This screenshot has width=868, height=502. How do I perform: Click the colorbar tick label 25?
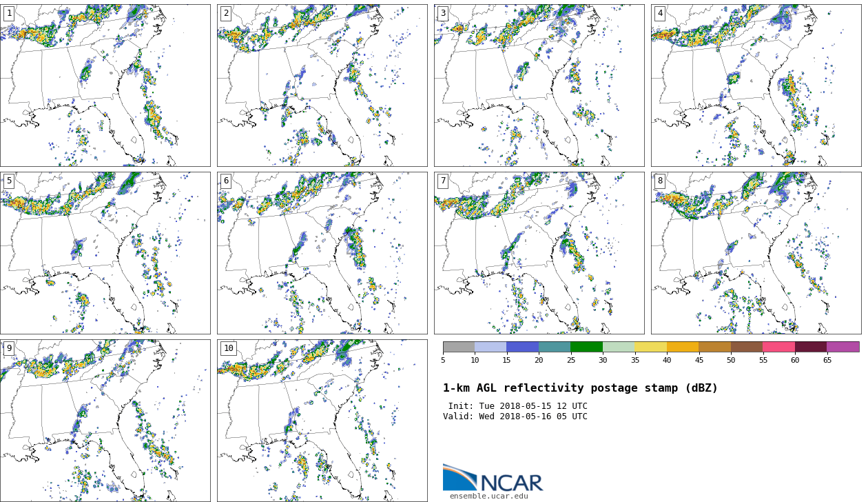coord(570,360)
